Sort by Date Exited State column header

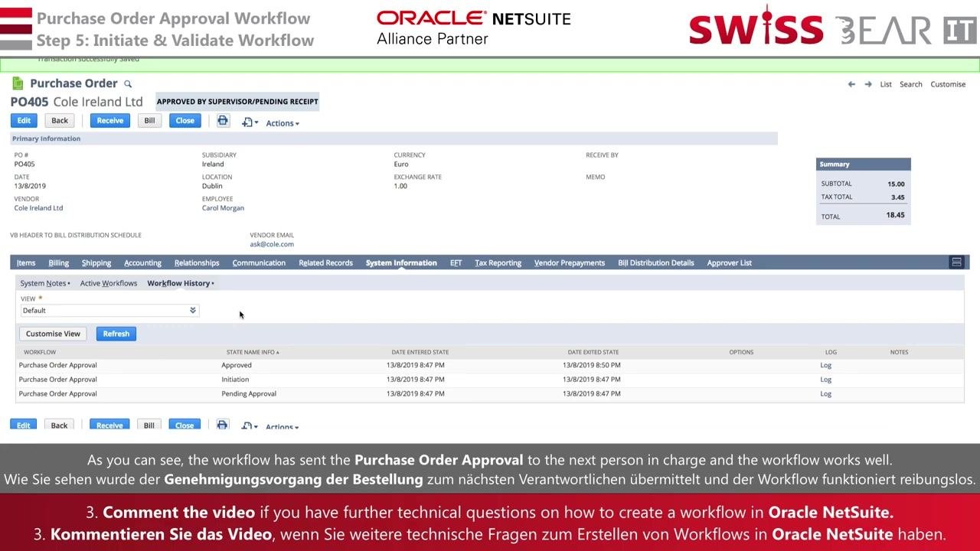593,353
